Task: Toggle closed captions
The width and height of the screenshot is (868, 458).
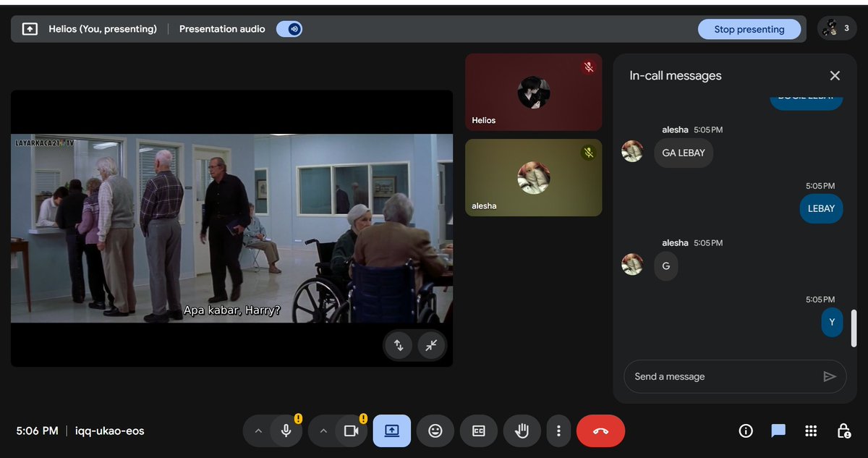Action: (478, 431)
